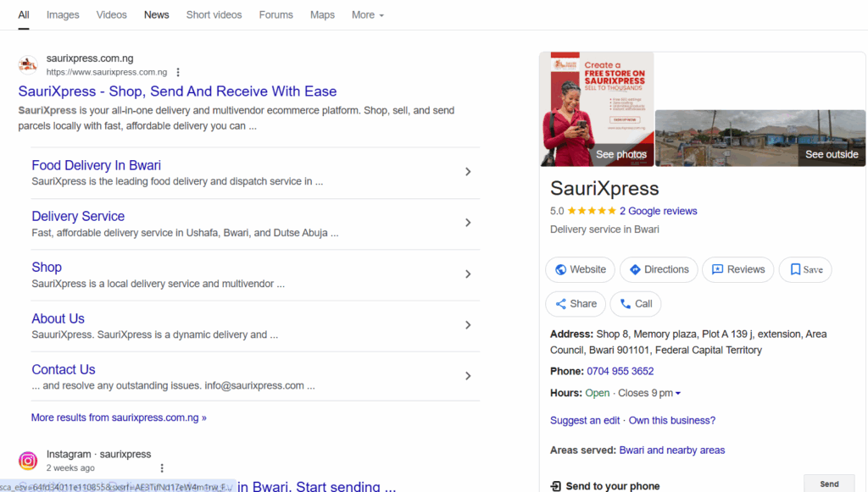Screen dimensions: 868x492
Task: Switch to the Maps tab
Action: coord(322,15)
